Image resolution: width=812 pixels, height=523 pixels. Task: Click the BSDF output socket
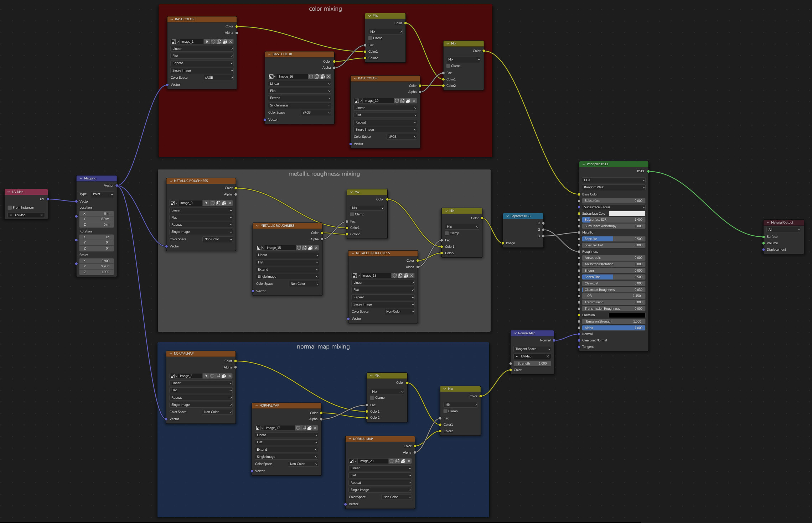(x=648, y=171)
